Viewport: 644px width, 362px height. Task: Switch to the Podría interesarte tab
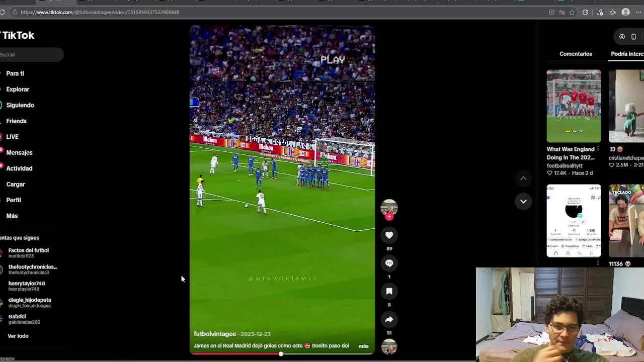point(627,54)
